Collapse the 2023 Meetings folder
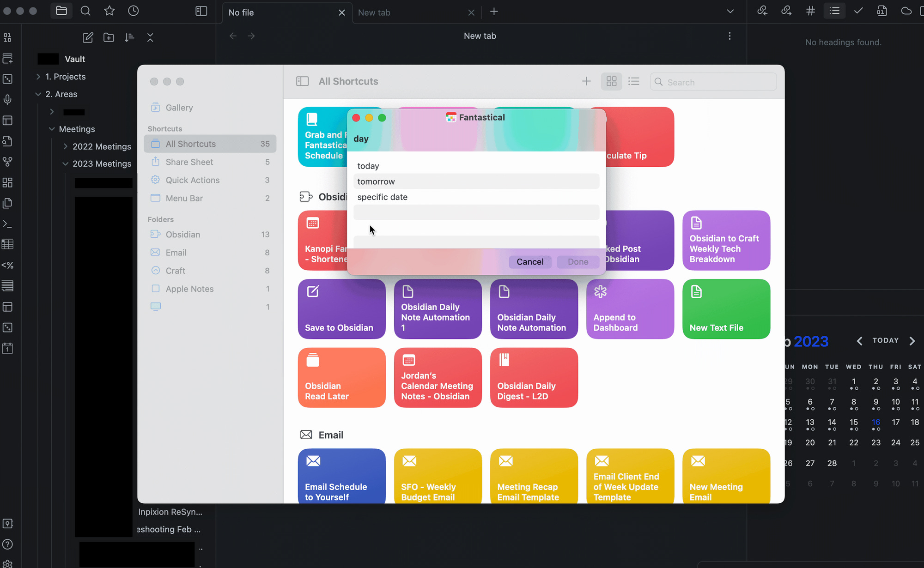 [x=65, y=164]
